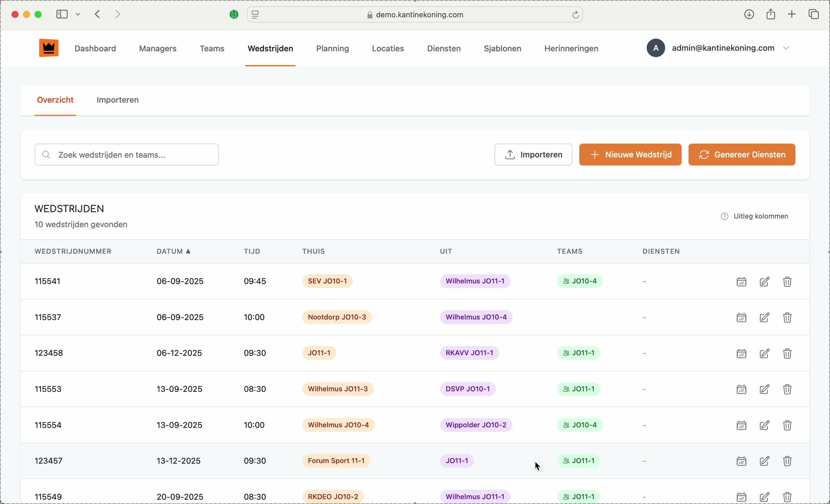Click the calendar icon for match 115541
This screenshot has height=504, width=830.
(x=741, y=282)
